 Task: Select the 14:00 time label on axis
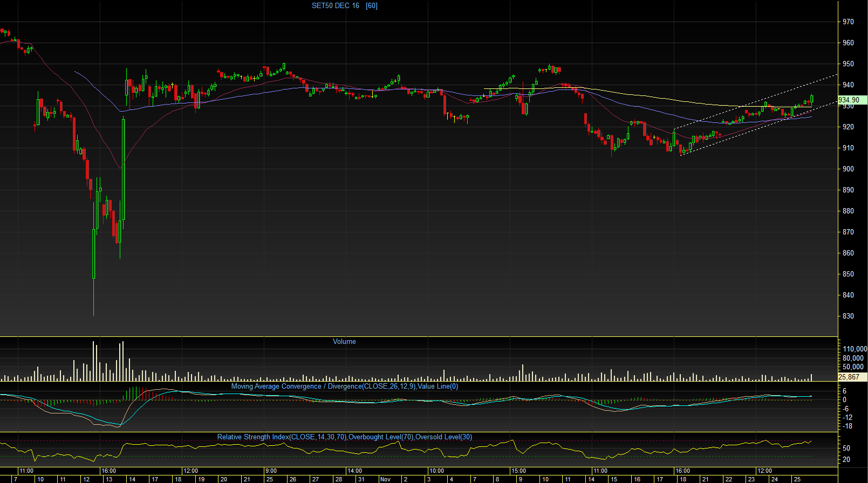point(354,471)
